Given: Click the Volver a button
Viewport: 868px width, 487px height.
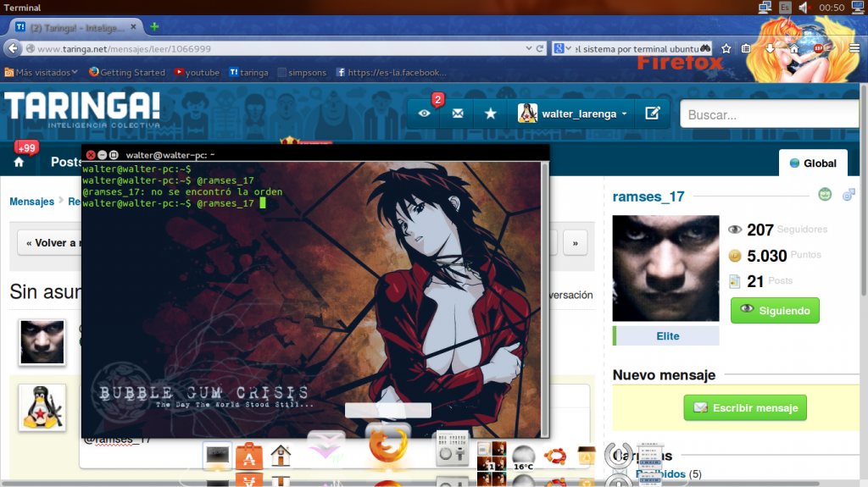Looking at the screenshot, I should [50, 243].
